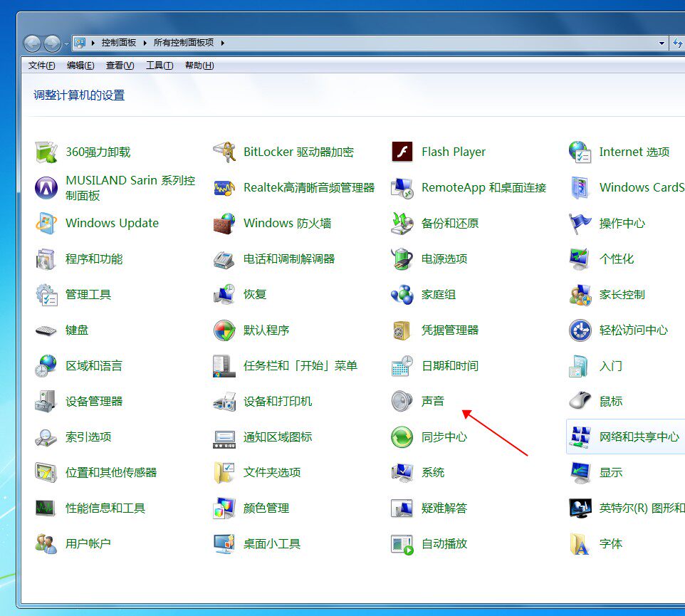The image size is (685, 616).
Task: Click the Internet 选项 globe icon
Action: (x=580, y=152)
